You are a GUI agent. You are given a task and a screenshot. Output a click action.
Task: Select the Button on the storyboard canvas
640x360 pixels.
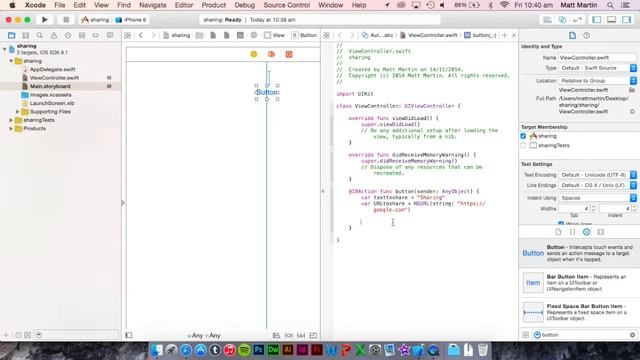click(267, 93)
